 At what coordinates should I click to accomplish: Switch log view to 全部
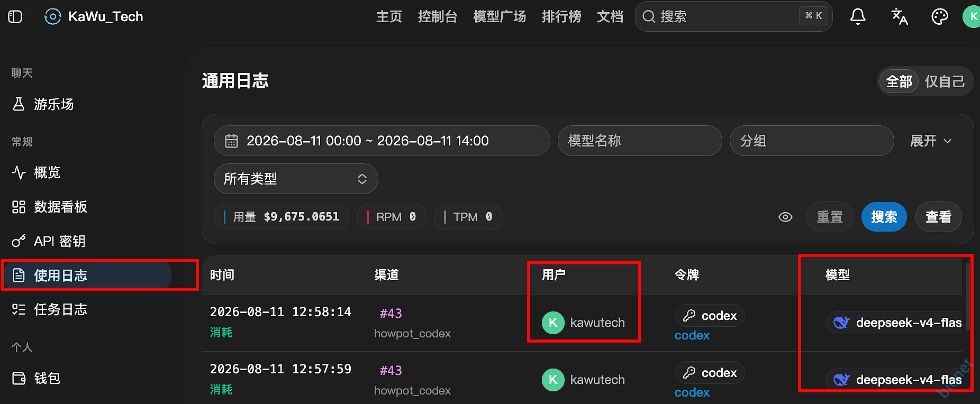point(899,81)
